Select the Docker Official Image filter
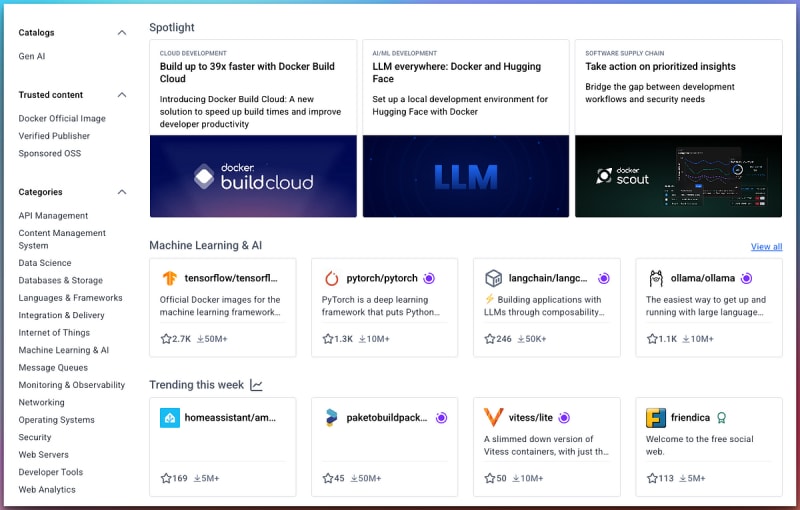 click(x=62, y=118)
